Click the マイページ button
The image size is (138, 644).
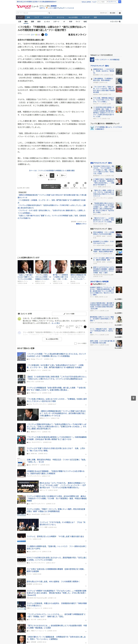(x=103, y=13)
